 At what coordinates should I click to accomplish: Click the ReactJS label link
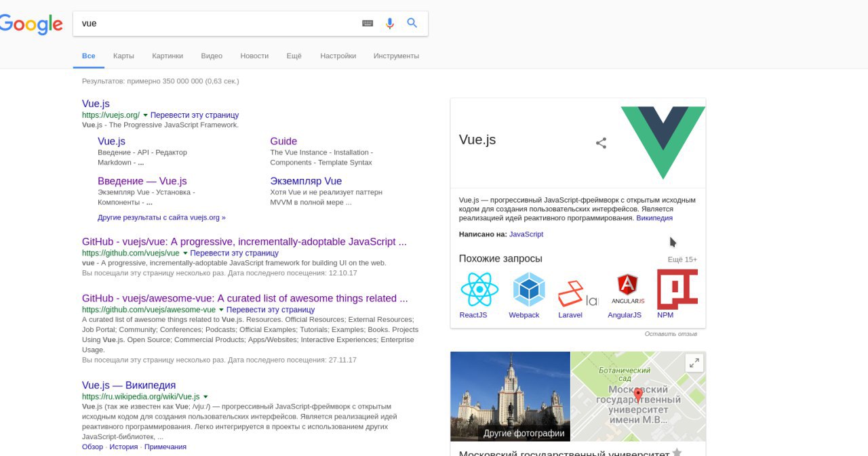473,315
